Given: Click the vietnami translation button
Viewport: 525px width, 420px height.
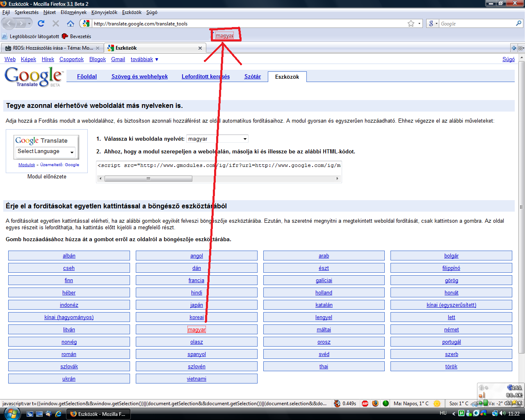Looking at the screenshot, I should coord(196,379).
